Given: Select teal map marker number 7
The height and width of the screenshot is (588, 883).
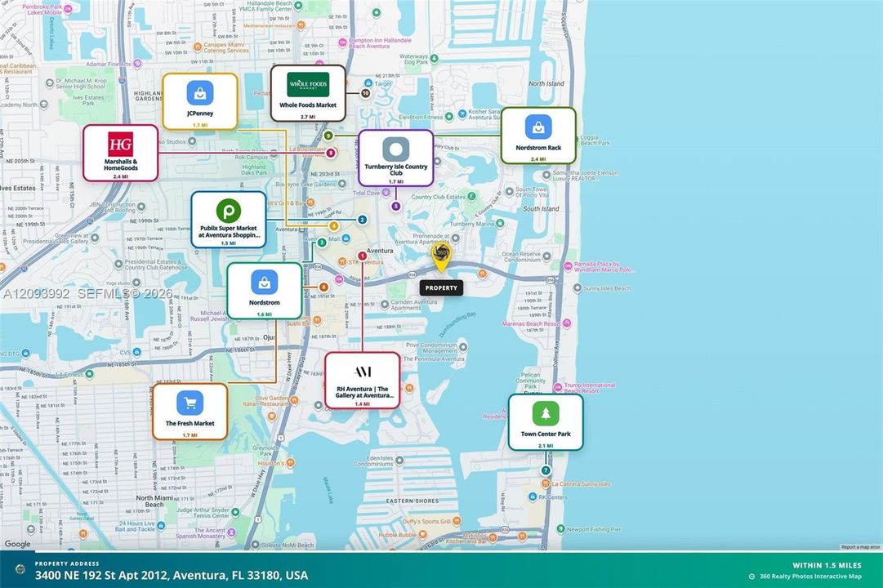Looking at the screenshot, I should [545, 470].
